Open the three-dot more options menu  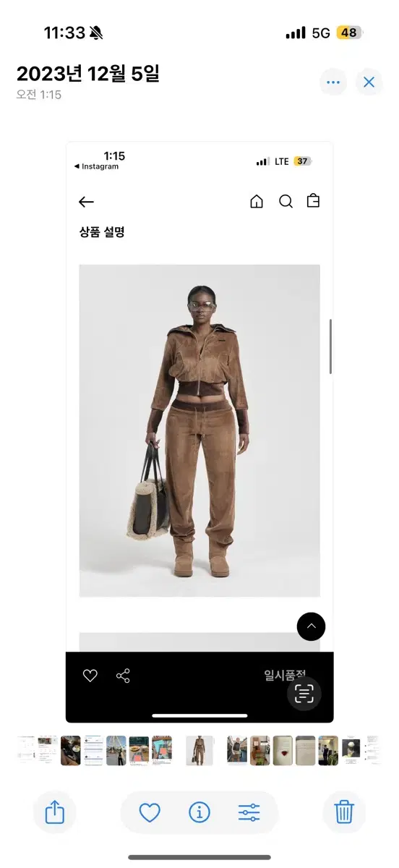[333, 82]
